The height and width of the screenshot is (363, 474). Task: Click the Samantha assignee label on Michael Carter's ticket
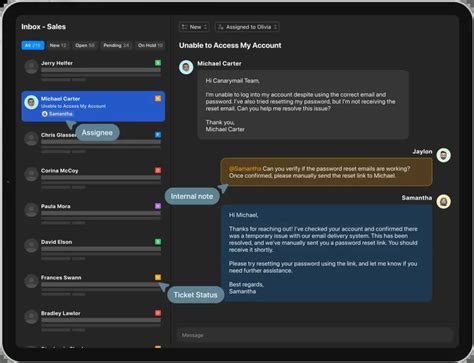click(57, 114)
